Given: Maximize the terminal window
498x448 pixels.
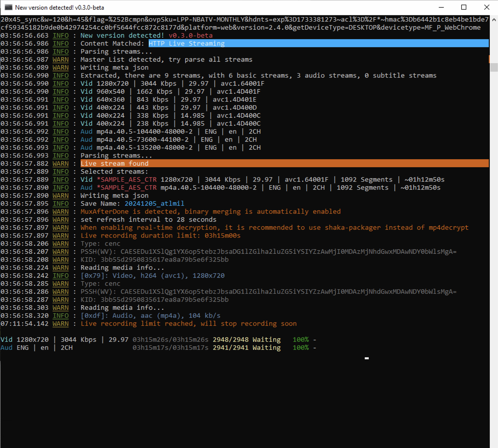Looking at the screenshot, I should coord(464,7).
